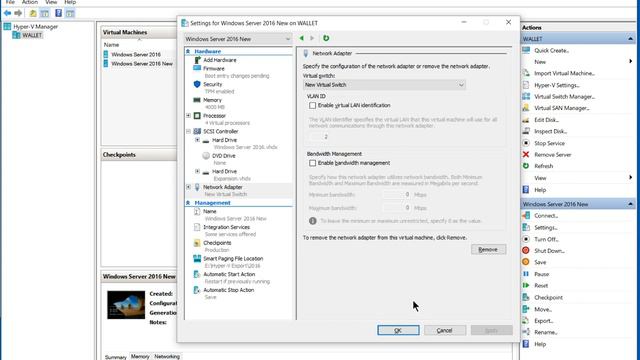
Task: Collapse Windows Server 2016 New actions group
Action: pos(631,204)
